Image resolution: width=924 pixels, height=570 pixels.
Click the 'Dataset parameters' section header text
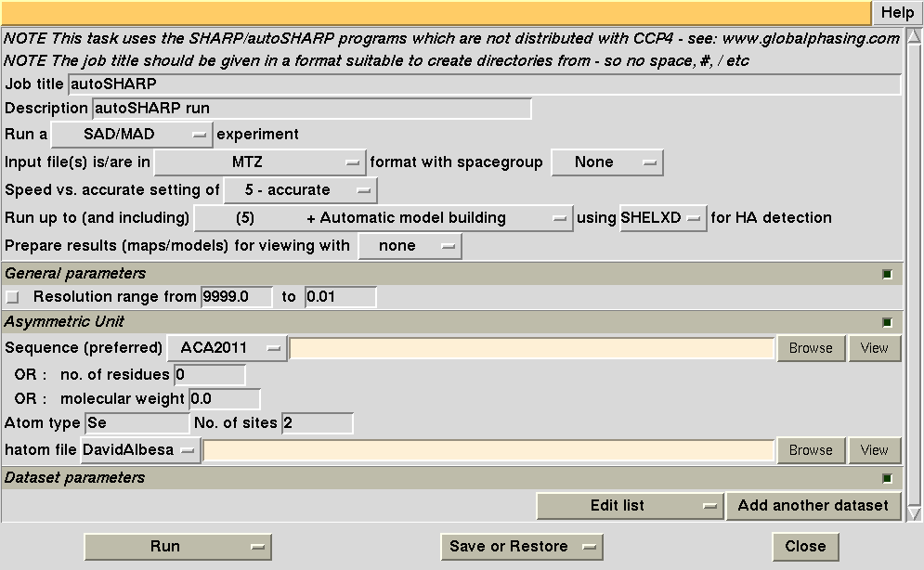point(74,478)
